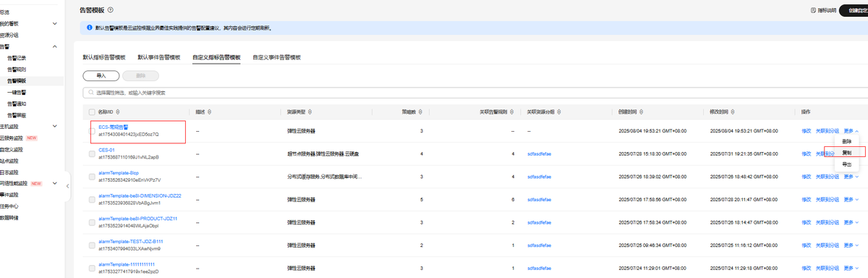Sort by 创建时间 column sort icon
The image size is (868, 278).
pos(641,112)
